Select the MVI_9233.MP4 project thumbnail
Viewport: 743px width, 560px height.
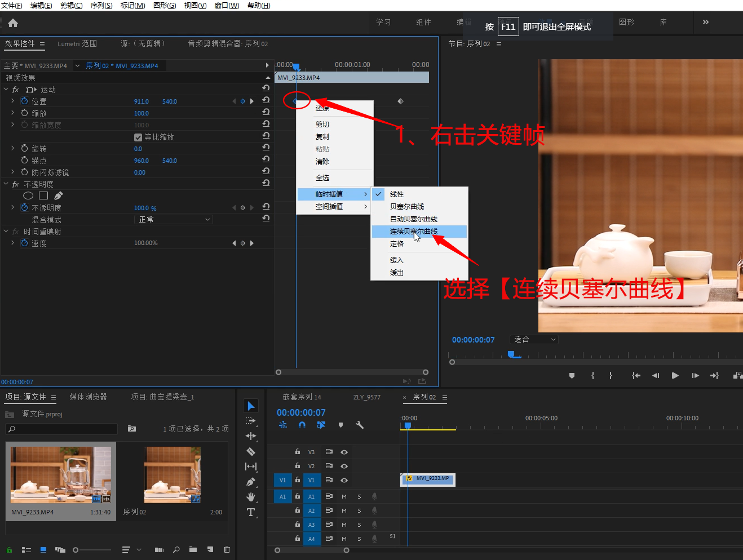coord(61,475)
